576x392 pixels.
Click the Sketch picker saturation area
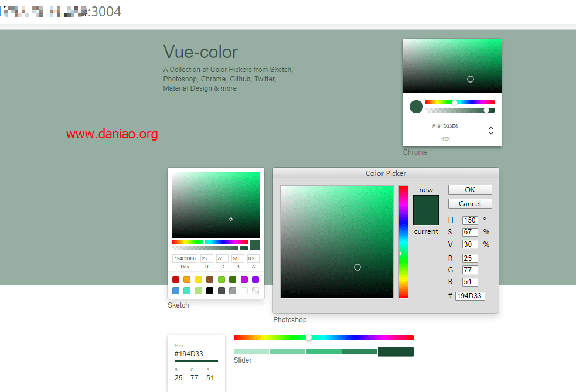click(216, 205)
